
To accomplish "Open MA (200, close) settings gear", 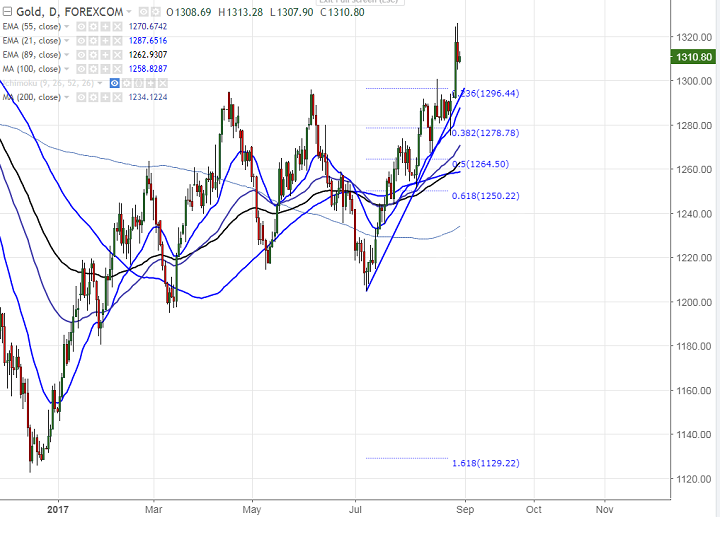I will click(93, 98).
